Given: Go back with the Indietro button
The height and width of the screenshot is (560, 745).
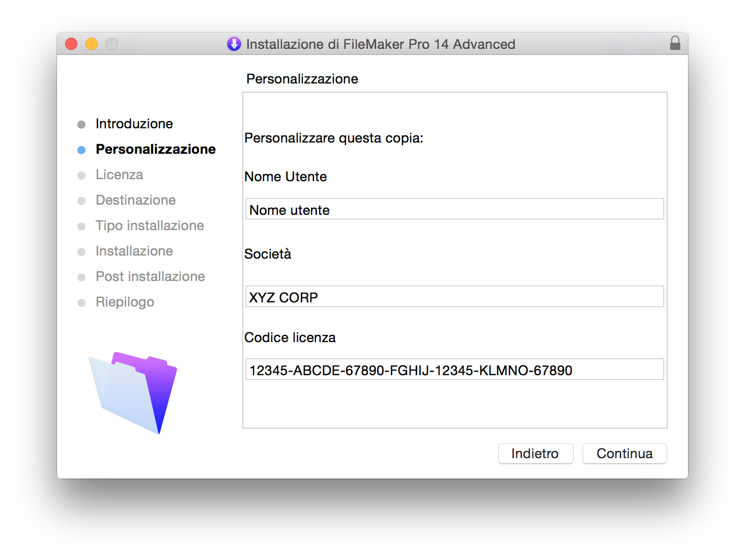Looking at the screenshot, I should click(x=535, y=454).
